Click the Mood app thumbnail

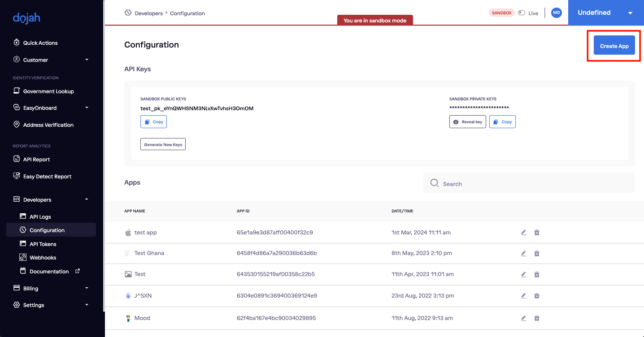tap(128, 318)
